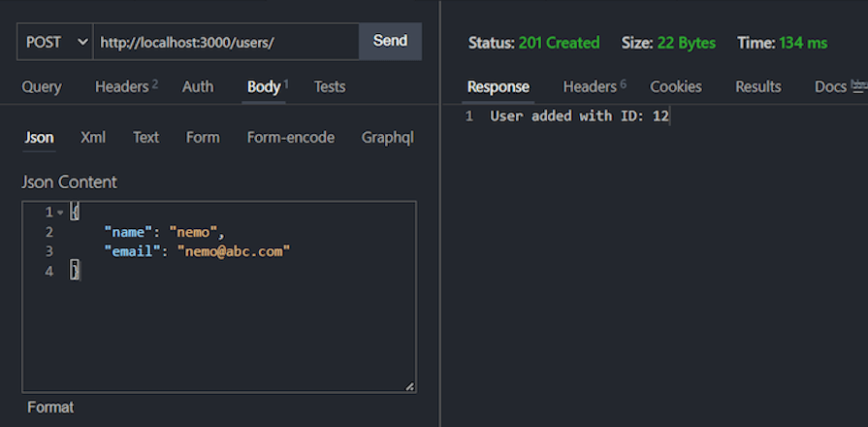The height and width of the screenshot is (427, 868).
Task: Open the POST method dropdown
Action: tap(55, 42)
